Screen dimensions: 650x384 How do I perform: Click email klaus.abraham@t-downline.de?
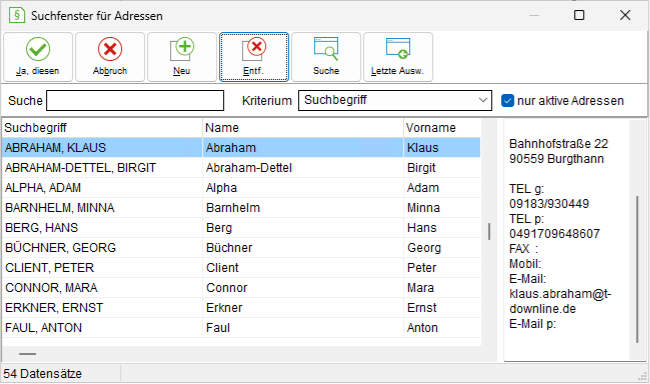[x=560, y=301]
